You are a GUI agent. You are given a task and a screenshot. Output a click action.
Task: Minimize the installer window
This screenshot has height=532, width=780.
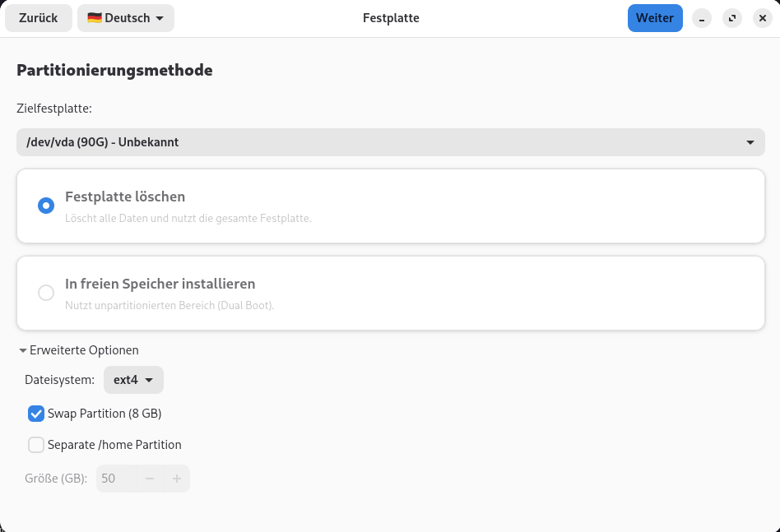pyautogui.click(x=701, y=18)
